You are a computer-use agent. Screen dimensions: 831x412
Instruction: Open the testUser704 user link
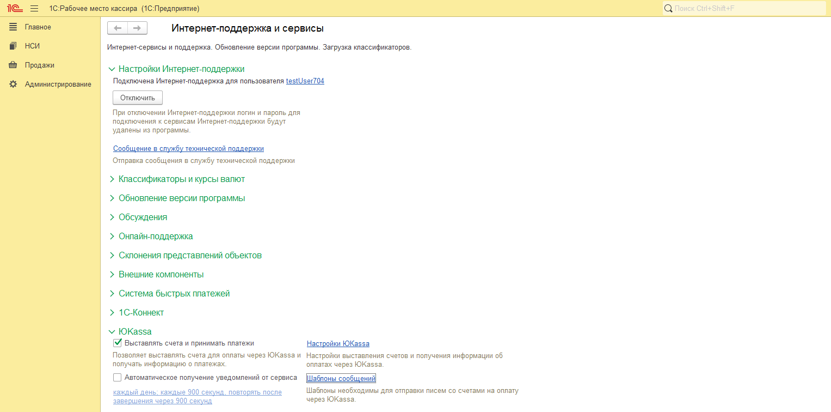point(305,82)
